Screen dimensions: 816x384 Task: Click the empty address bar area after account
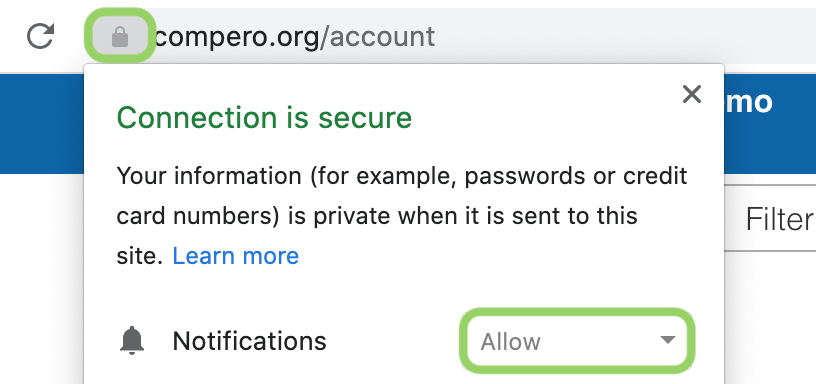coord(624,37)
